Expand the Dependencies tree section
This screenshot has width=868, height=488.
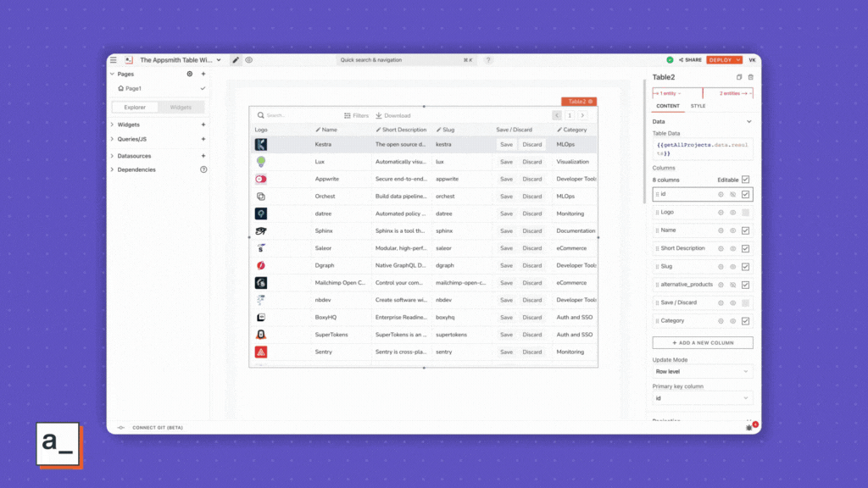(x=113, y=169)
